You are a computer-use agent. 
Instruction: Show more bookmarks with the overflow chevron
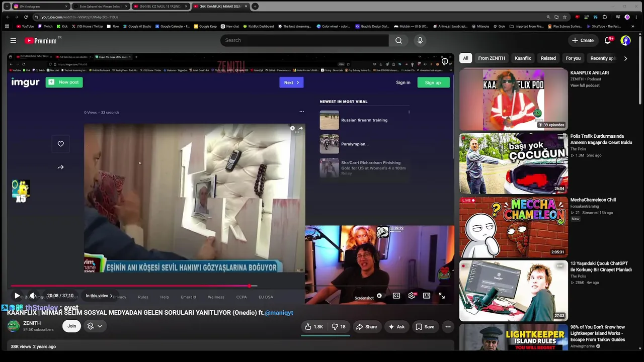pyautogui.click(x=633, y=26)
